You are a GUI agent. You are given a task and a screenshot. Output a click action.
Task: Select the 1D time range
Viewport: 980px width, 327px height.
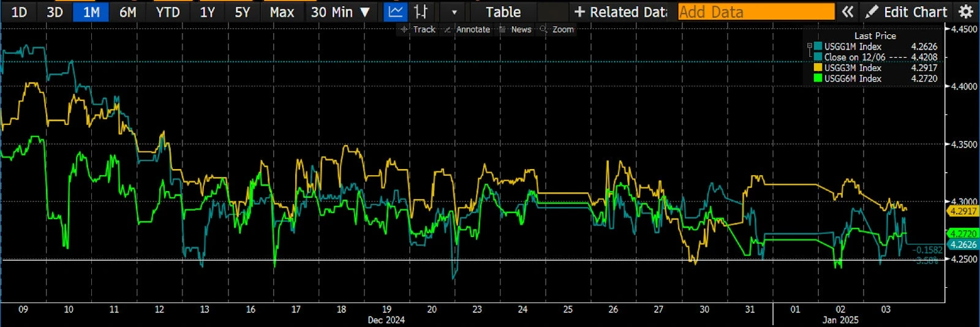pyautogui.click(x=19, y=12)
